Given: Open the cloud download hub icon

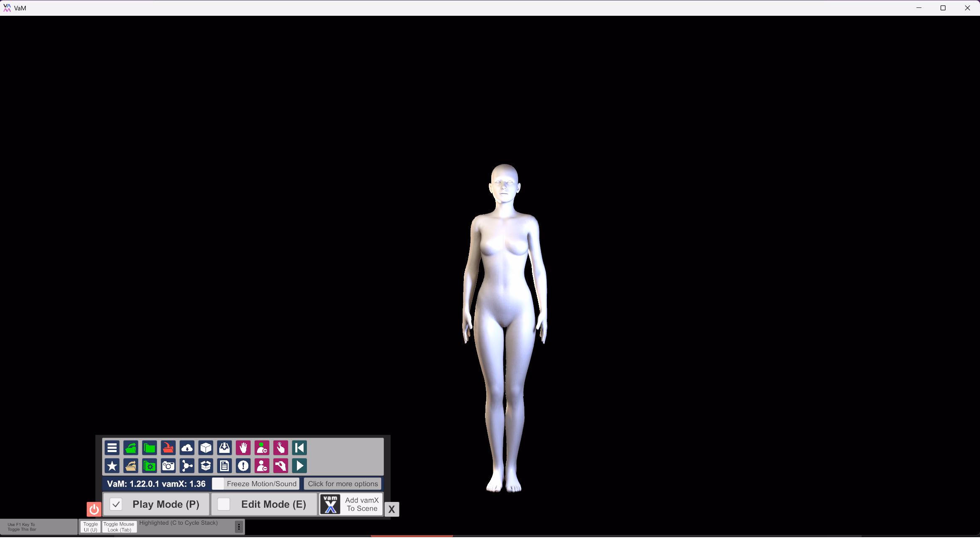Looking at the screenshot, I should point(187,448).
